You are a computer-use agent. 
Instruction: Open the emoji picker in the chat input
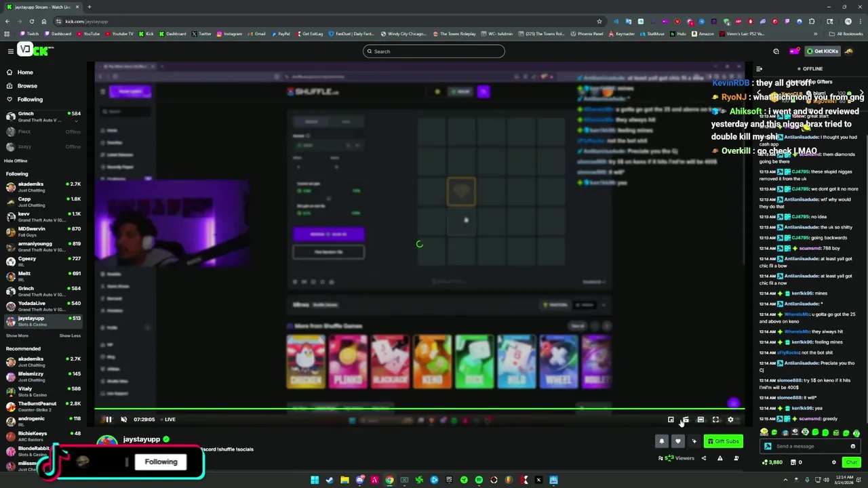click(x=852, y=447)
